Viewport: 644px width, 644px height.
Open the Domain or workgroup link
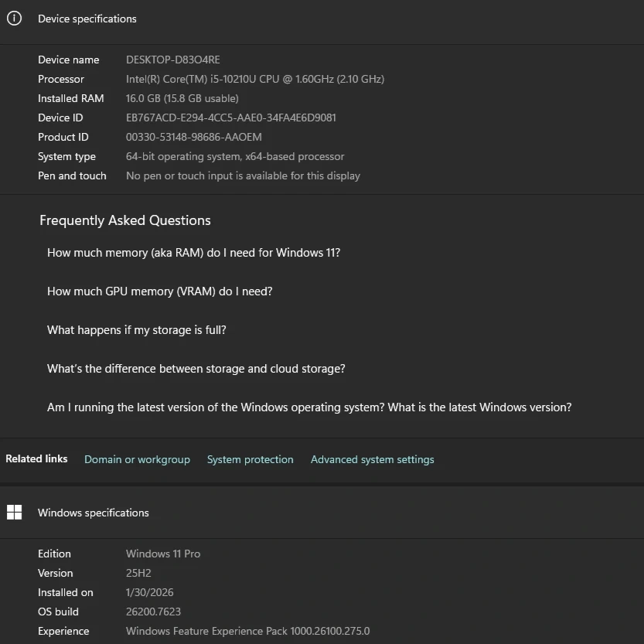(x=137, y=459)
